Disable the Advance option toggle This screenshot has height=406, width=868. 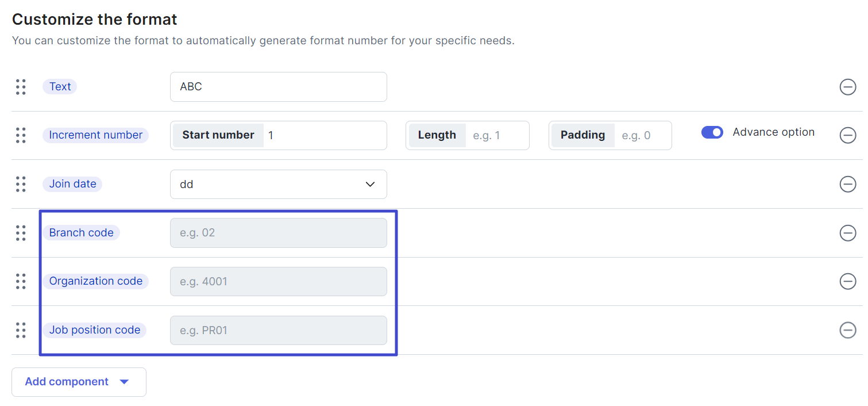tap(712, 132)
